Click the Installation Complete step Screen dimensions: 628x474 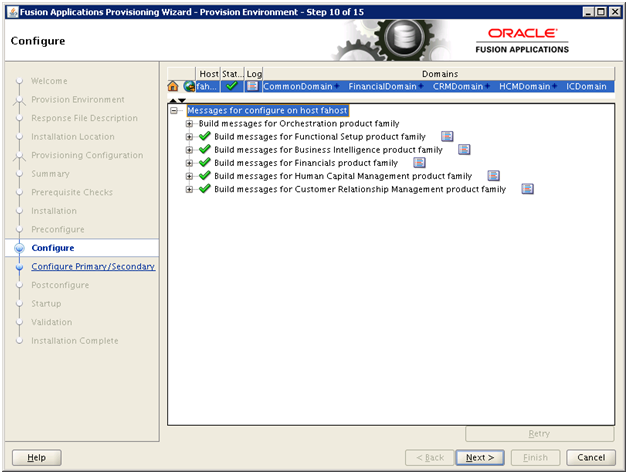74,341
